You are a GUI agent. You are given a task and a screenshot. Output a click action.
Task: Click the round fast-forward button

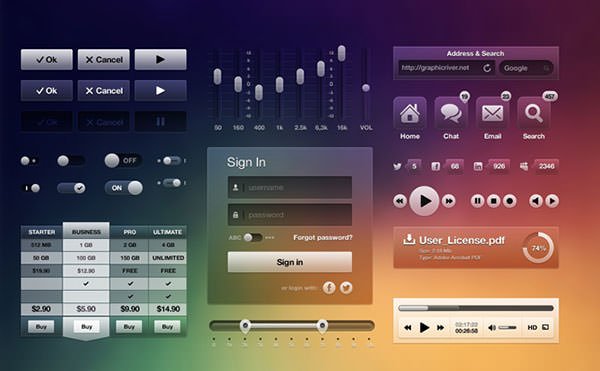(x=448, y=201)
